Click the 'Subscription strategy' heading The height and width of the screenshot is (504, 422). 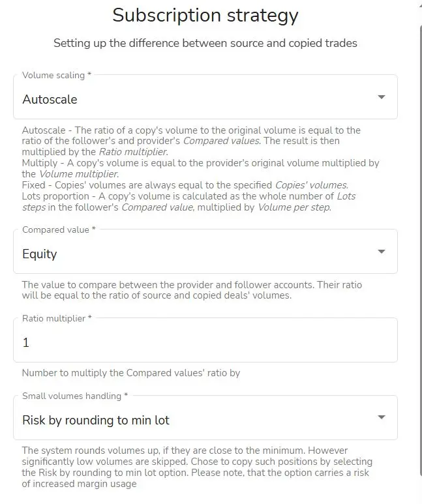205,15
